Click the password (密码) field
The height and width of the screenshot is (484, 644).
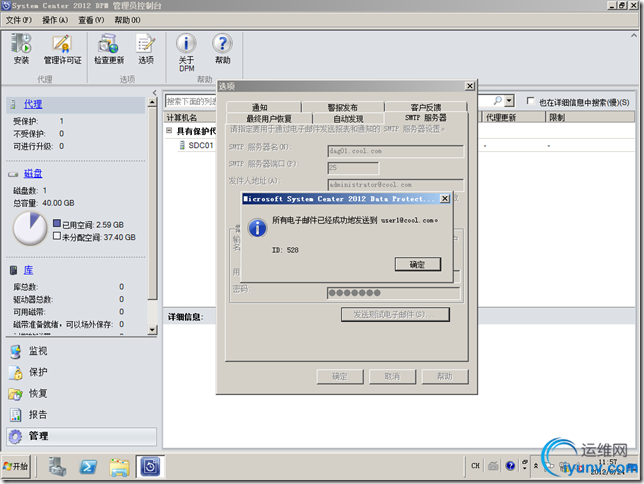pos(393,293)
